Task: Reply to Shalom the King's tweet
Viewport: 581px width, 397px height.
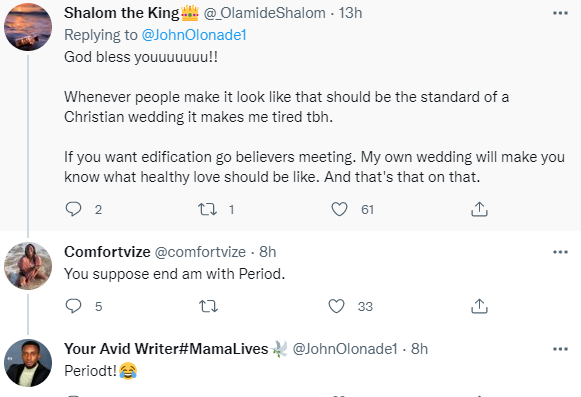Action: pyautogui.click(x=73, y=209)
